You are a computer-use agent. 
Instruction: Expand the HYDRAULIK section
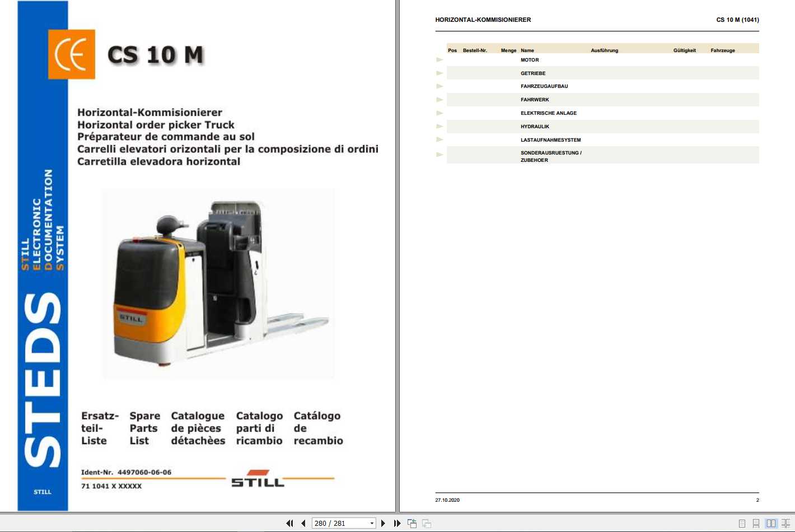pos(439,126)
